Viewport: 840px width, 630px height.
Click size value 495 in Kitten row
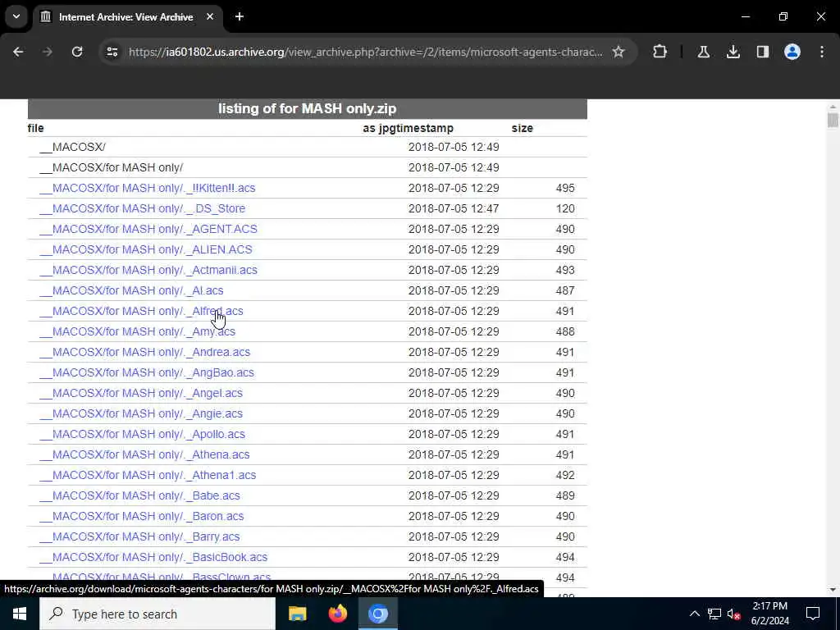pyautogui.click(x=564, y=188)
